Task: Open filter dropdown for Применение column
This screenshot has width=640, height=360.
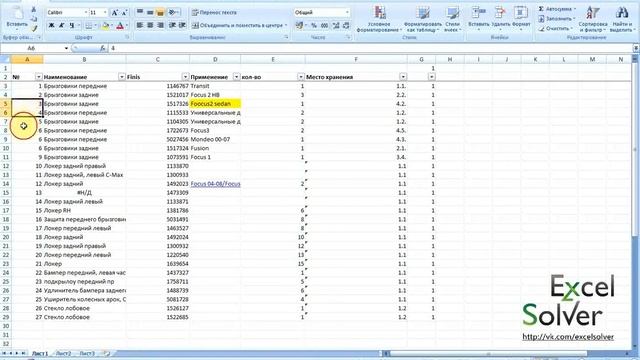Action: point(236,77)
